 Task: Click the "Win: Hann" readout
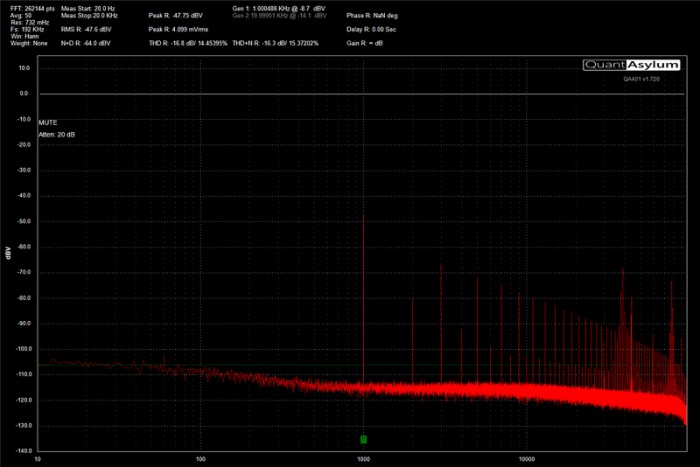tap(25, 36)
